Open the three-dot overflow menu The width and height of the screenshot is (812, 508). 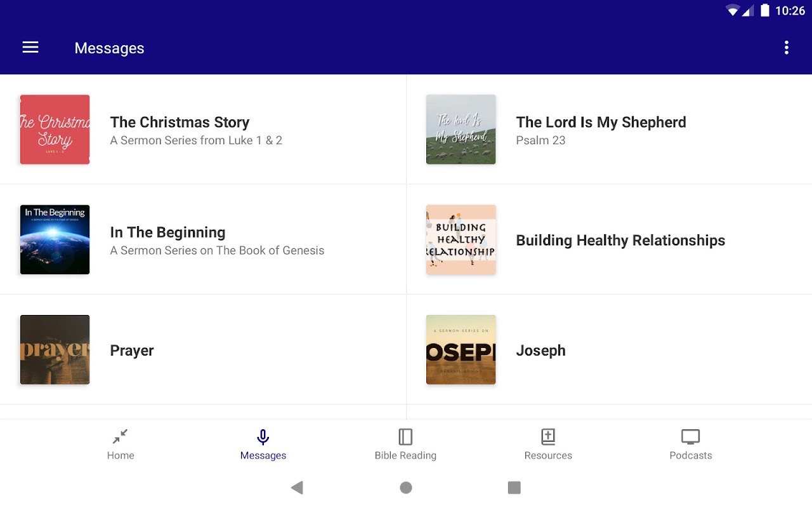tap(786, 48)
